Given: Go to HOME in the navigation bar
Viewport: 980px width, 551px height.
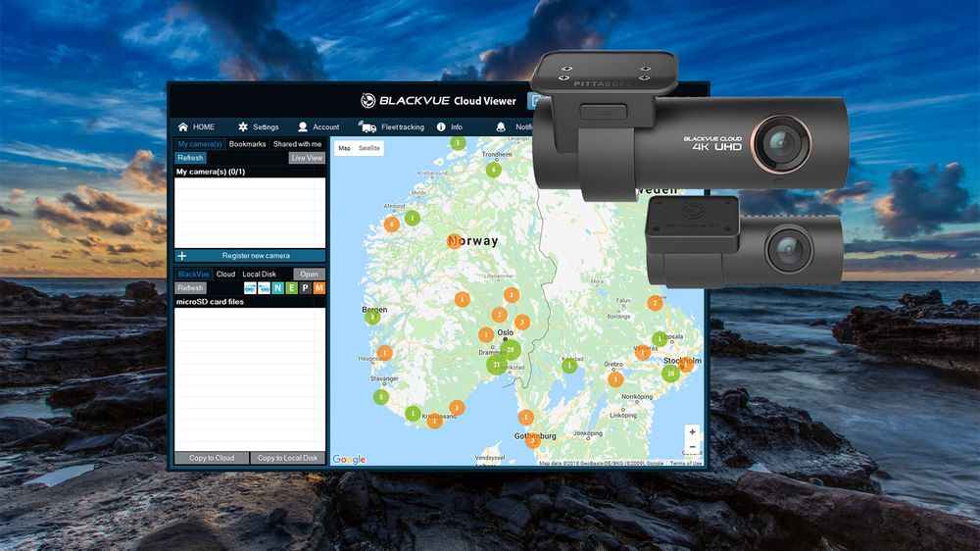Looking at the screenshot, I should [196, 126].
